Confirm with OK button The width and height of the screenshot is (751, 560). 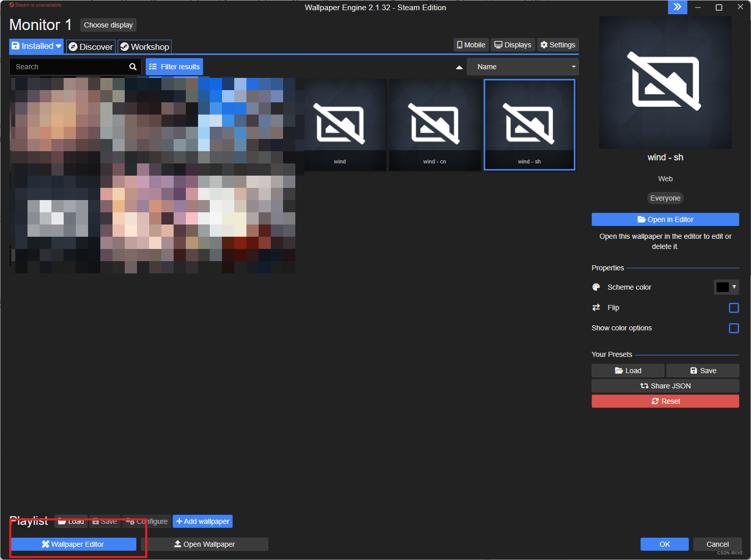pyautogui.click(x=664, y=544)
